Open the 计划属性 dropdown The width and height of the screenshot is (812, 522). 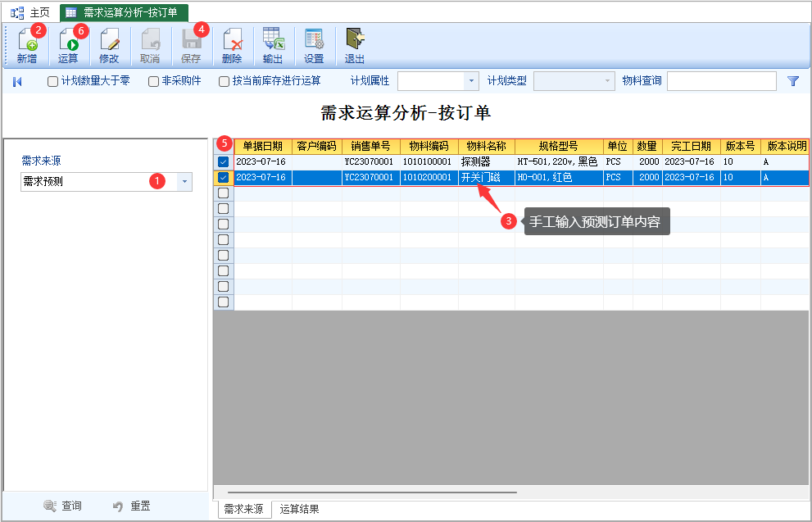pyautogui.click(x=471, y=81)
